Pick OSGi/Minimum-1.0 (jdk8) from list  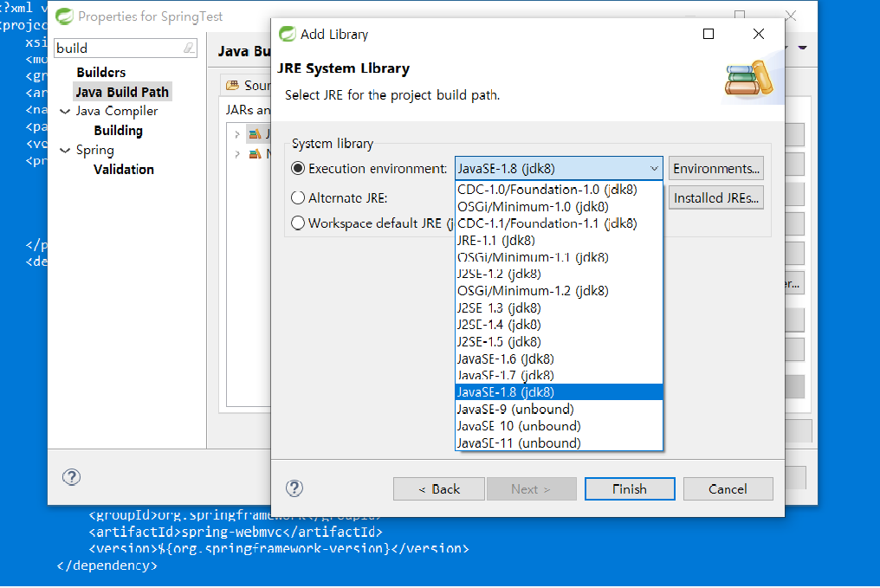[x=559, y=206]
